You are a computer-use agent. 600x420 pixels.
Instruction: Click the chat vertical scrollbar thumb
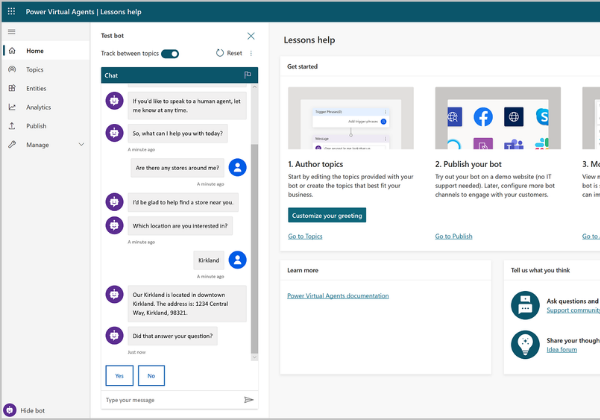point(254,249)
